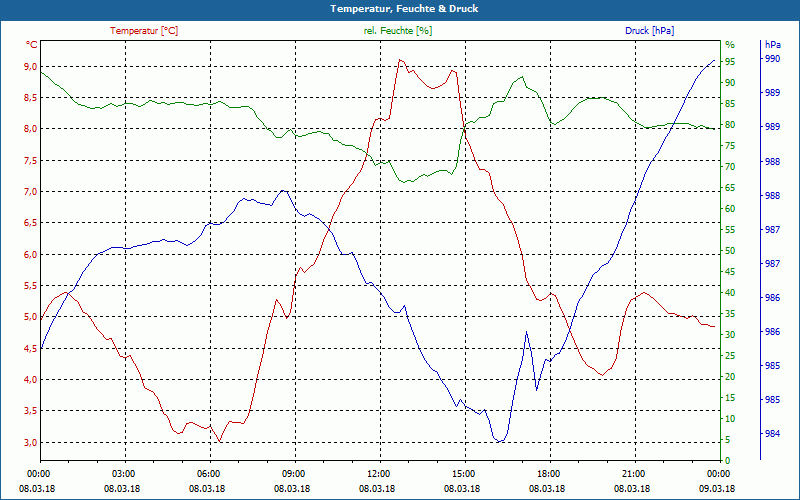Click the "80" humidity axis value
800x500 pixels.
tap(730, 124)
